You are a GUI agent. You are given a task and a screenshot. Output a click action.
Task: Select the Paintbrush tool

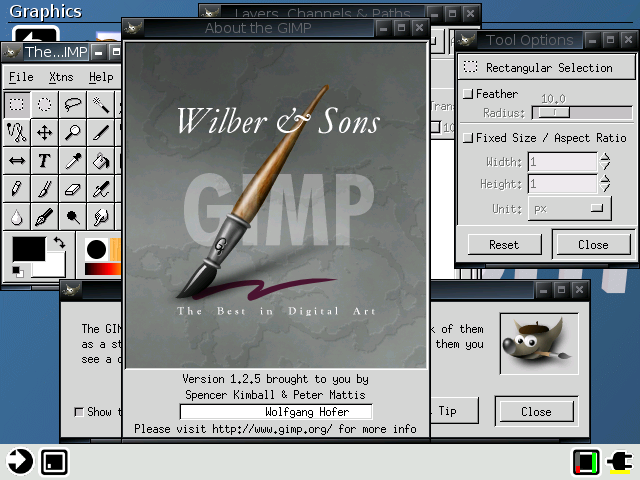[x=44, y=189]
